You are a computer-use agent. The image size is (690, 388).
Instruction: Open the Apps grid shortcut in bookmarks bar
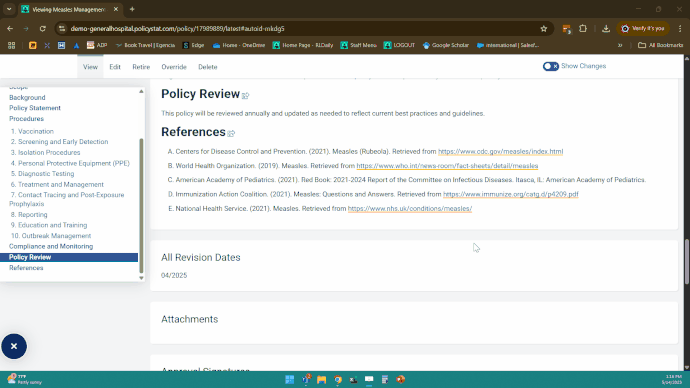11,45
